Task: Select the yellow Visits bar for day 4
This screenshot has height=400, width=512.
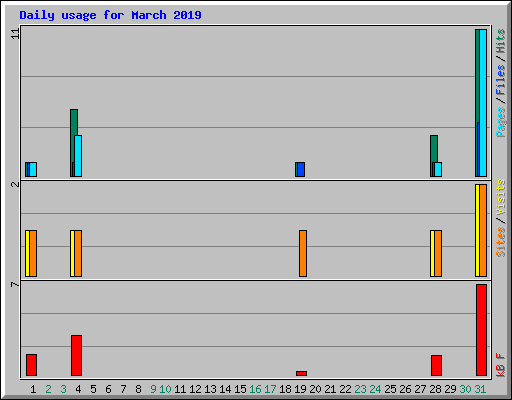Action: 72,253
